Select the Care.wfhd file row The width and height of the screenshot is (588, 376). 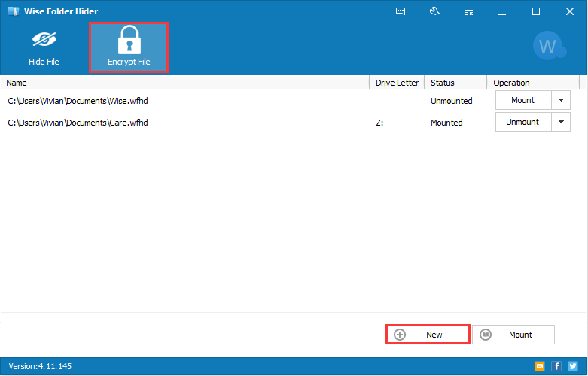(x=294, y=122)
